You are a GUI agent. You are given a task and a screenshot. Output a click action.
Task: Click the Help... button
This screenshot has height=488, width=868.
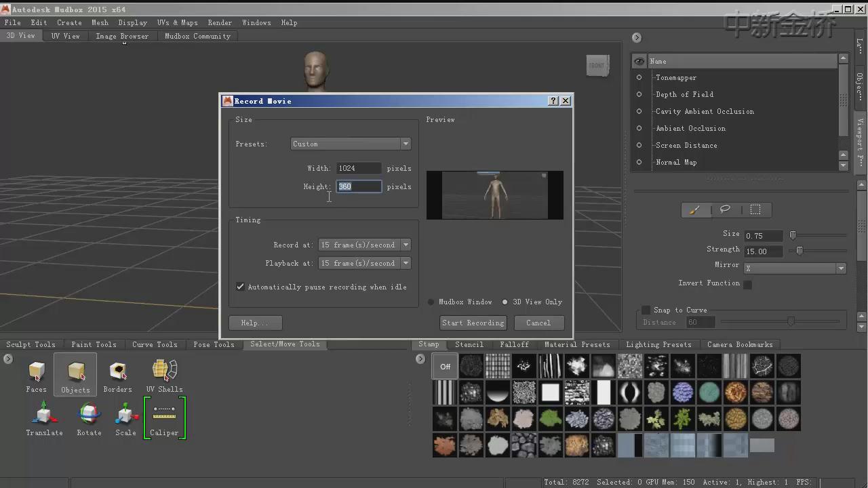coord(255,323)
